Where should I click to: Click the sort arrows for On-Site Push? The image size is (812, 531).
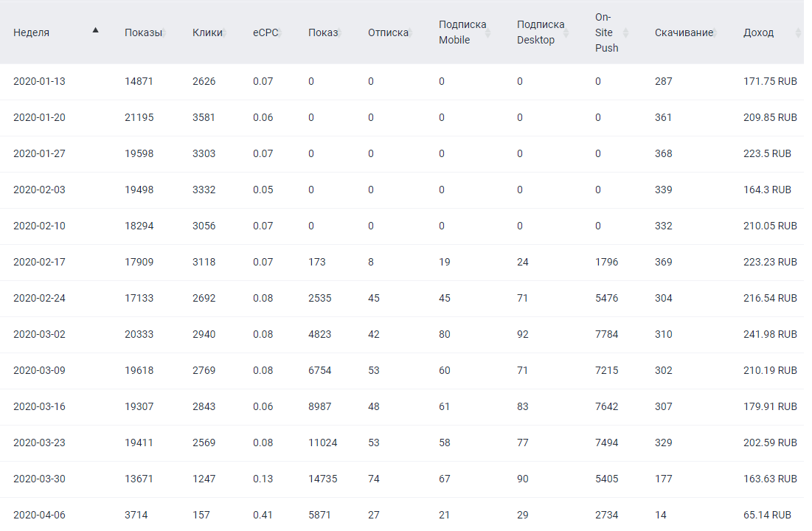(626, 33)
